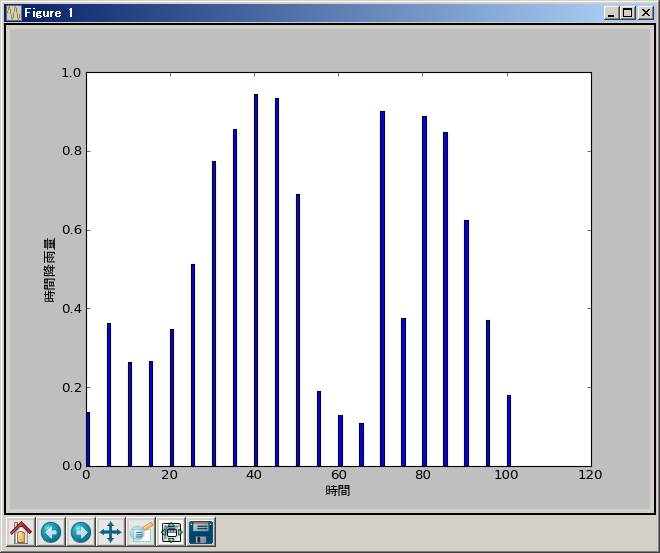Click the tallest bar at x=40
Viewport: 660px width, 553px height.
point(256,280)
